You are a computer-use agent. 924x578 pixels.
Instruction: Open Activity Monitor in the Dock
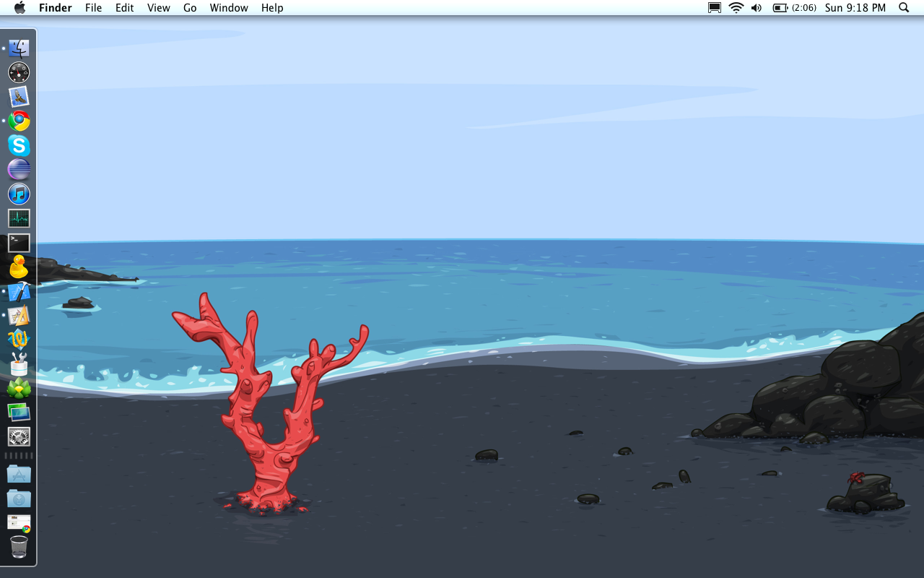click(x=19, y=218)
